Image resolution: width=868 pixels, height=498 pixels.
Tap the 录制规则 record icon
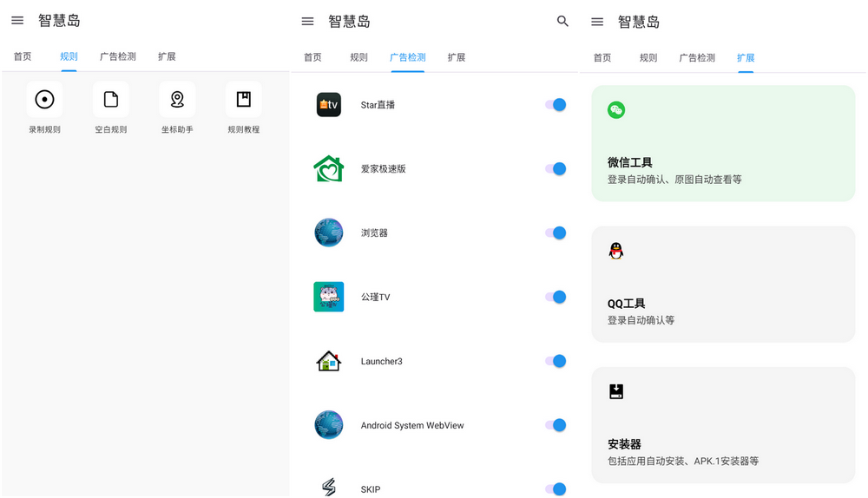(44, 100)
